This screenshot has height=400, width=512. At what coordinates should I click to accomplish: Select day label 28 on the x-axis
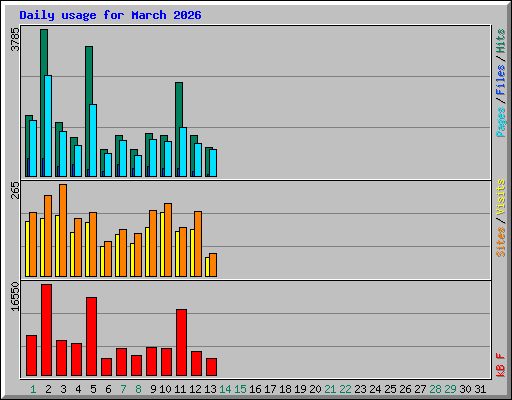coord(435,389)
